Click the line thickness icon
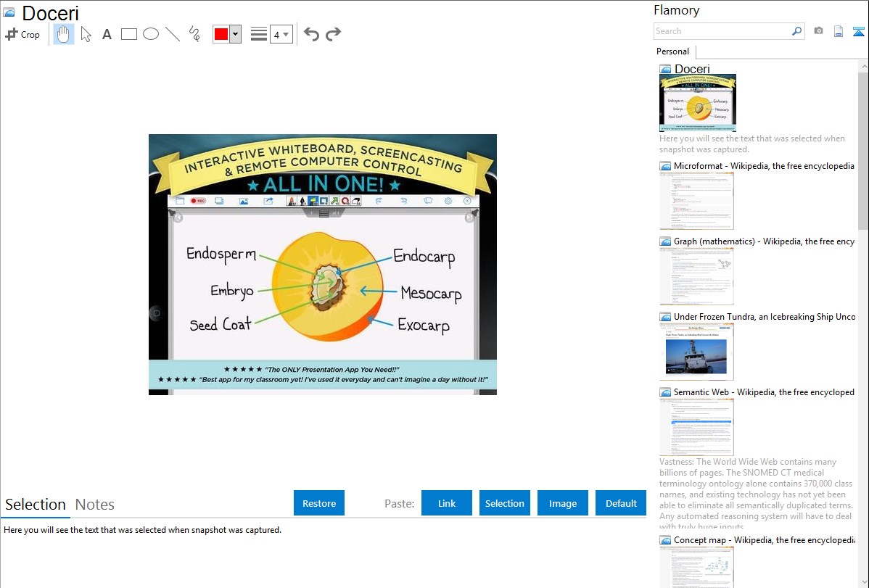Viewport: 869px width, 588px height. pos(258,34)
